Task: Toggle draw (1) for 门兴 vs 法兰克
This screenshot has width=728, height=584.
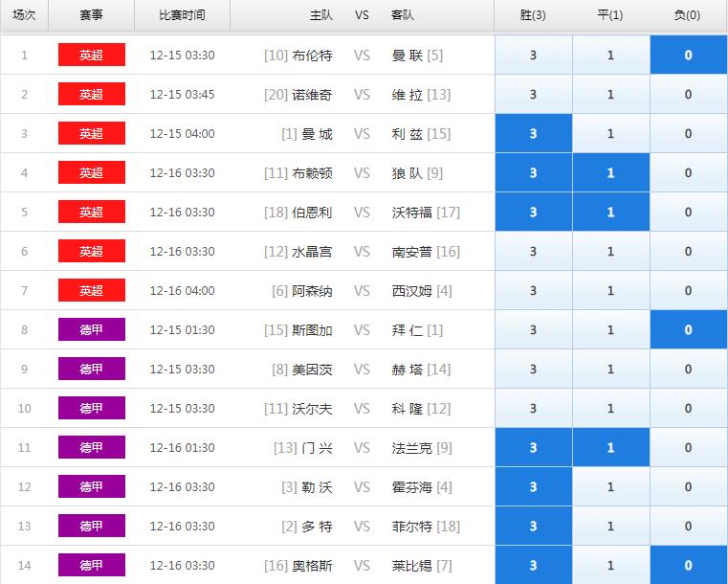Action: (x=611, y=448)
